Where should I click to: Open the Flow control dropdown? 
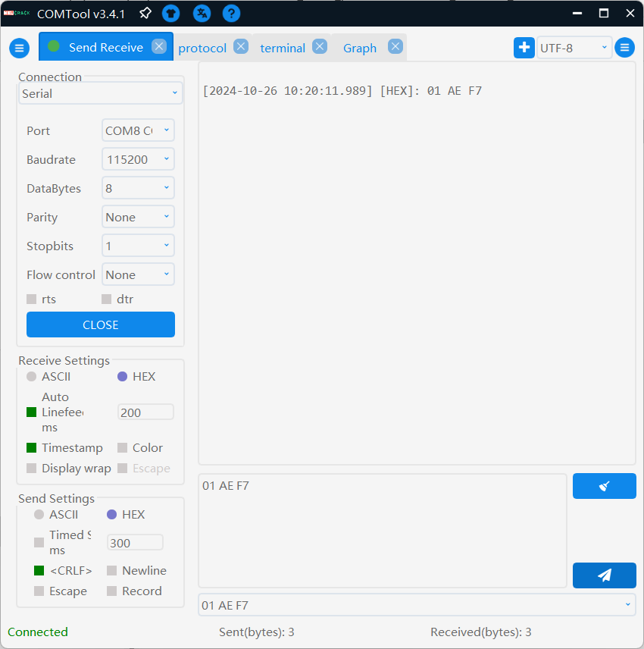pyautogui.click(x=138, y=274)
